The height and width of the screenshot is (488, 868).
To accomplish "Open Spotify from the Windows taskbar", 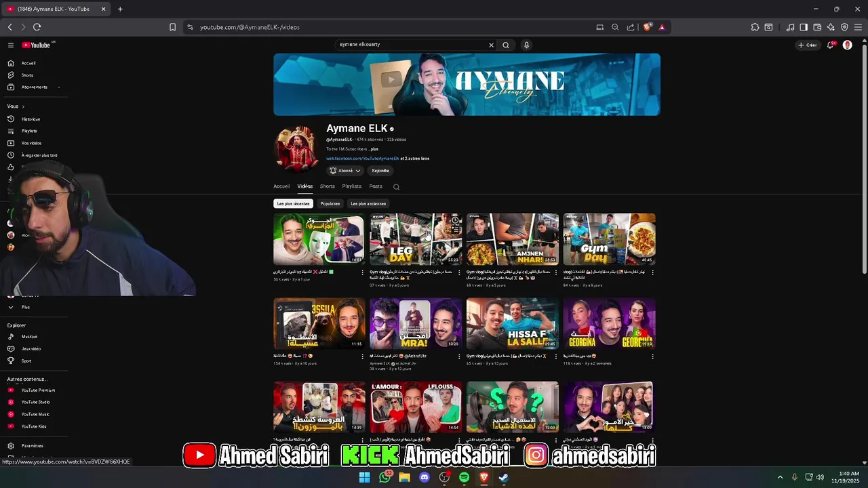I will (x=465, y=477).
